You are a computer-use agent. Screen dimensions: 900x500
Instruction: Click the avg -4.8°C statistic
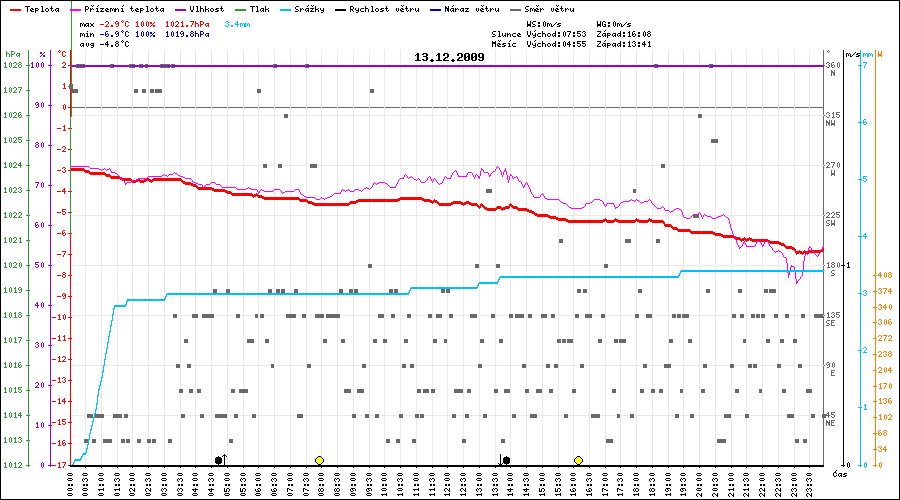[x=105, y=43]
